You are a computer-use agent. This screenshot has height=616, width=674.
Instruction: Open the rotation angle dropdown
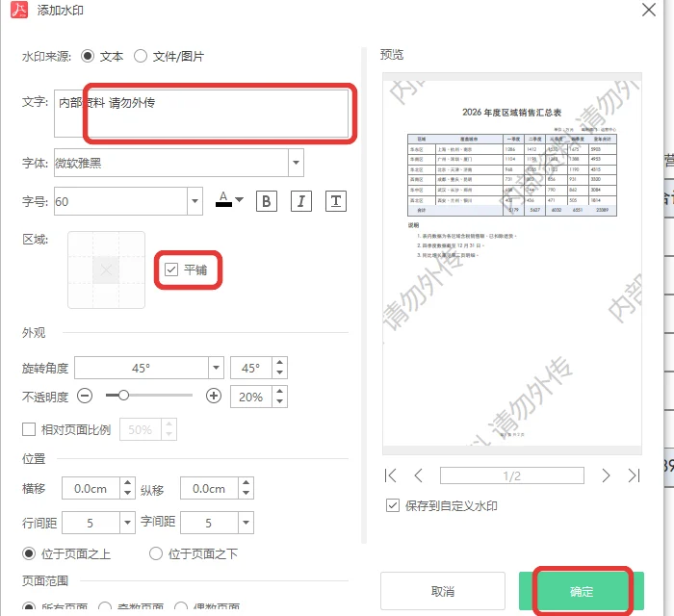pyautogui.click(x=216, y=368)
